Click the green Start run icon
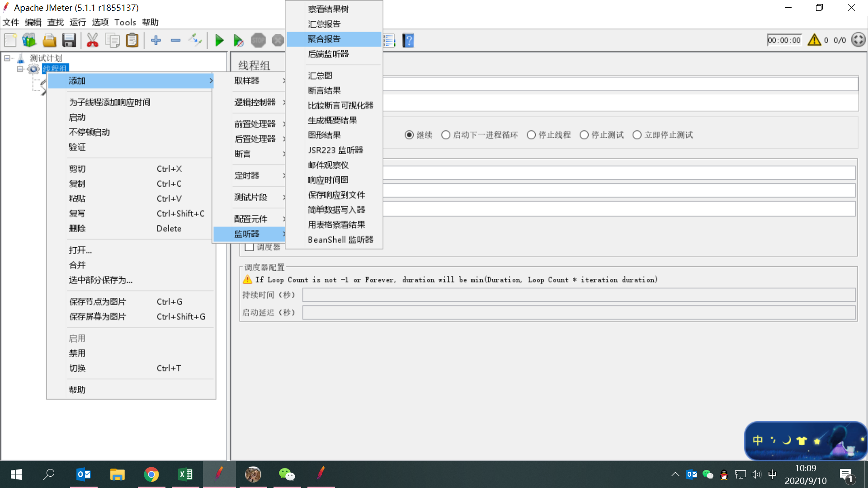Screen dimensions: 868x488 (219, 41)
